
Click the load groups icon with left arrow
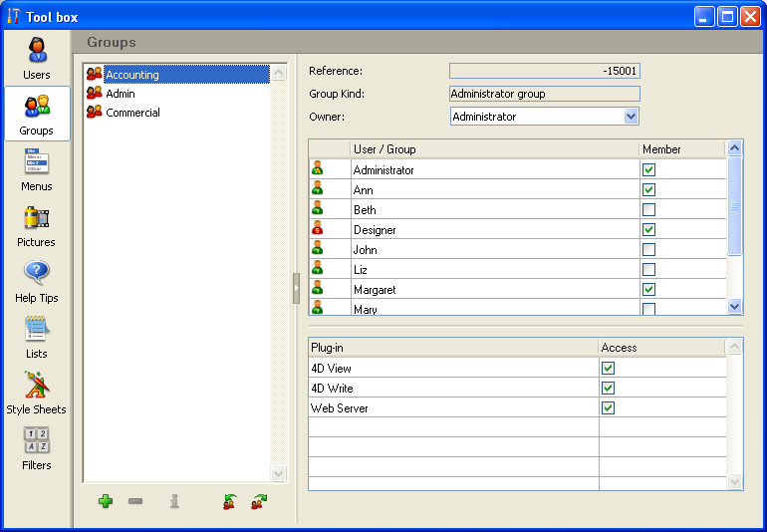point(230,502)
